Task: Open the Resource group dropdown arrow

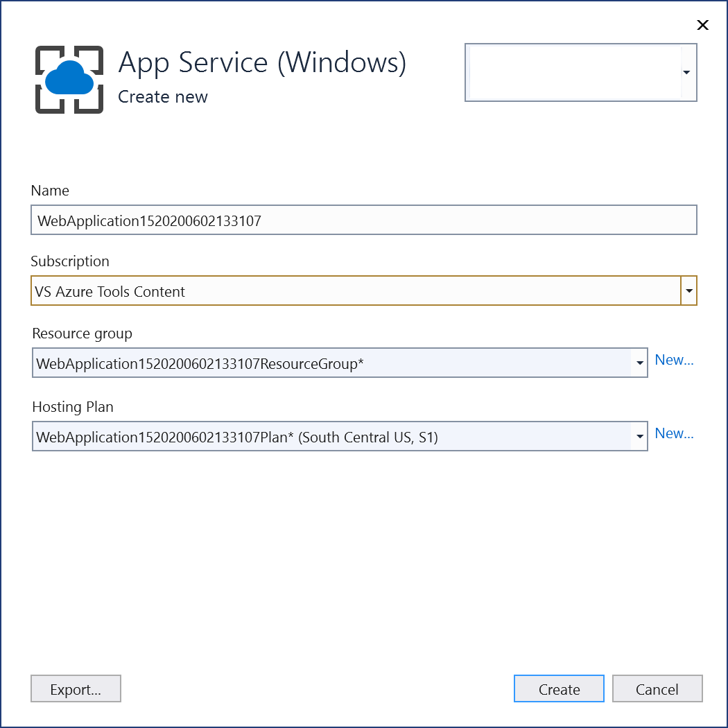Action: pos(639,363)
